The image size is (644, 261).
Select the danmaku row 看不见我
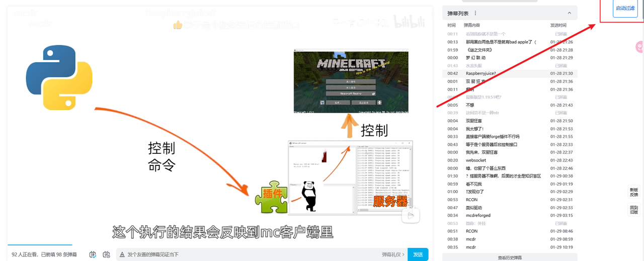click(x=510, y=184)
